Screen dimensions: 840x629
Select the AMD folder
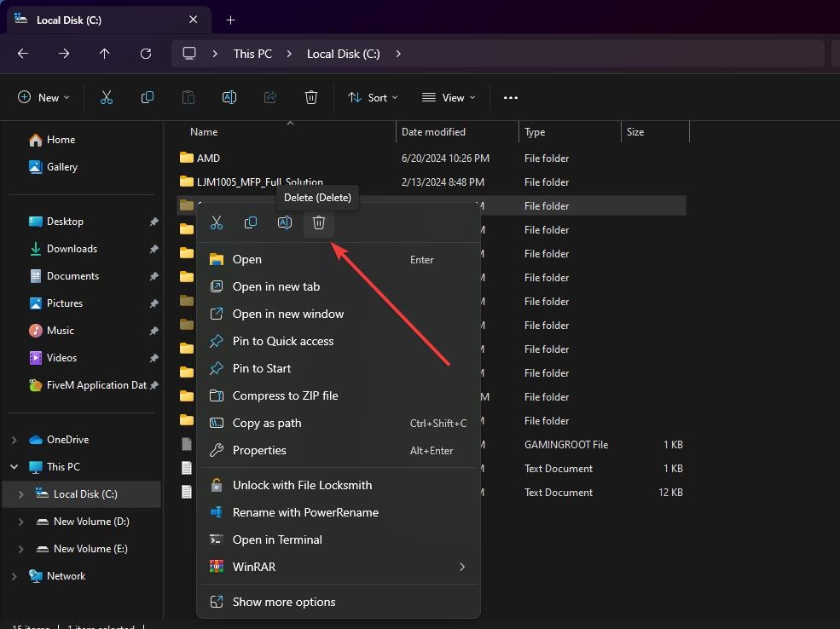point(432,159)
